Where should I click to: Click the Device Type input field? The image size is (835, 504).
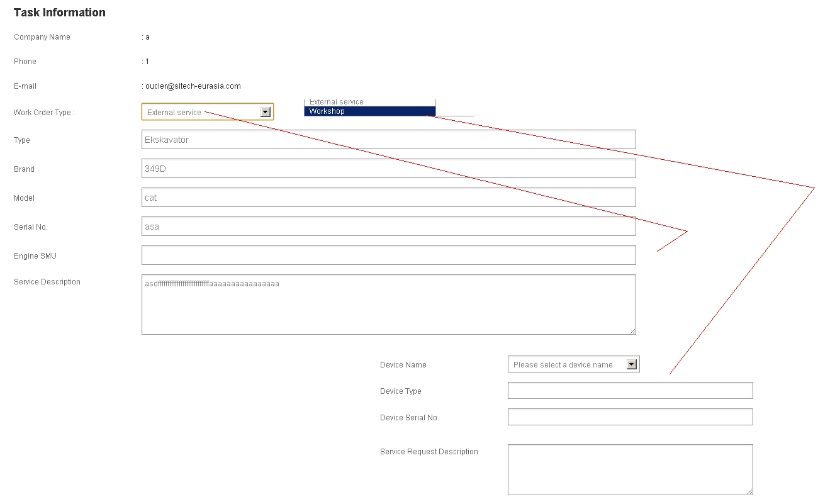click(x=630, y=391)
